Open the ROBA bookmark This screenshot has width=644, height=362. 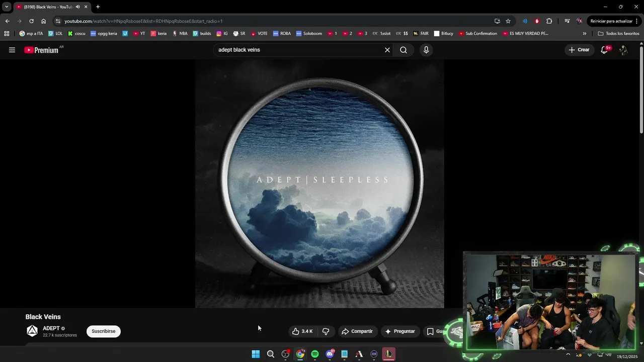point(282,34)
